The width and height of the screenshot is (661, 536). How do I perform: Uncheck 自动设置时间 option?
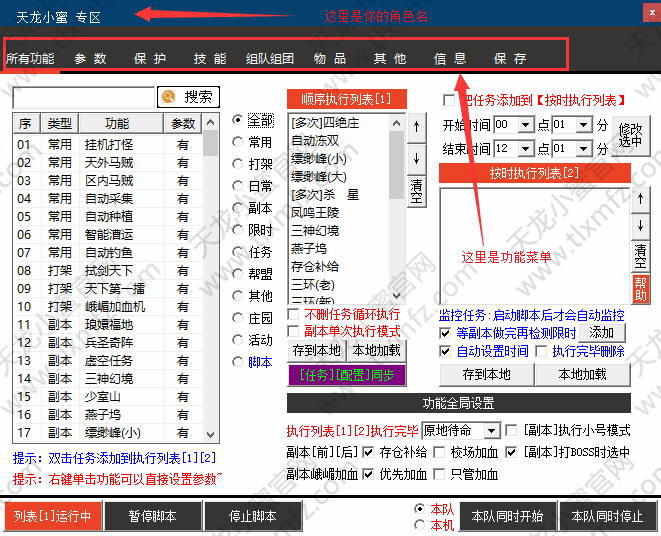click(x=445, y=351)
